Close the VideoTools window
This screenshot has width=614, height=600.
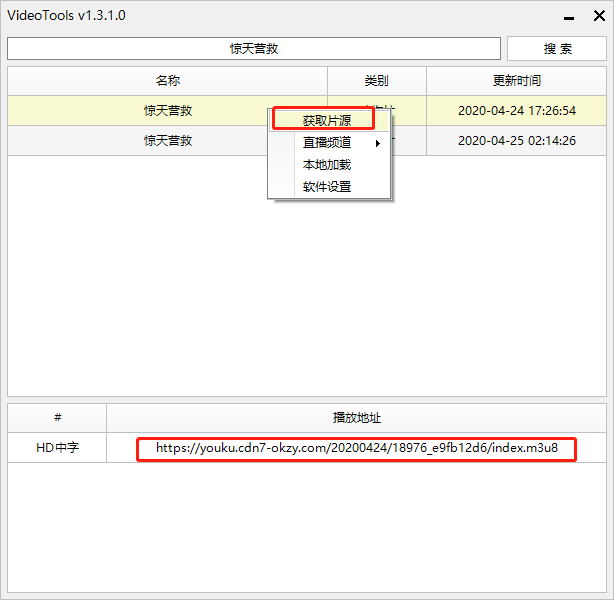click(x=599, y=16)
